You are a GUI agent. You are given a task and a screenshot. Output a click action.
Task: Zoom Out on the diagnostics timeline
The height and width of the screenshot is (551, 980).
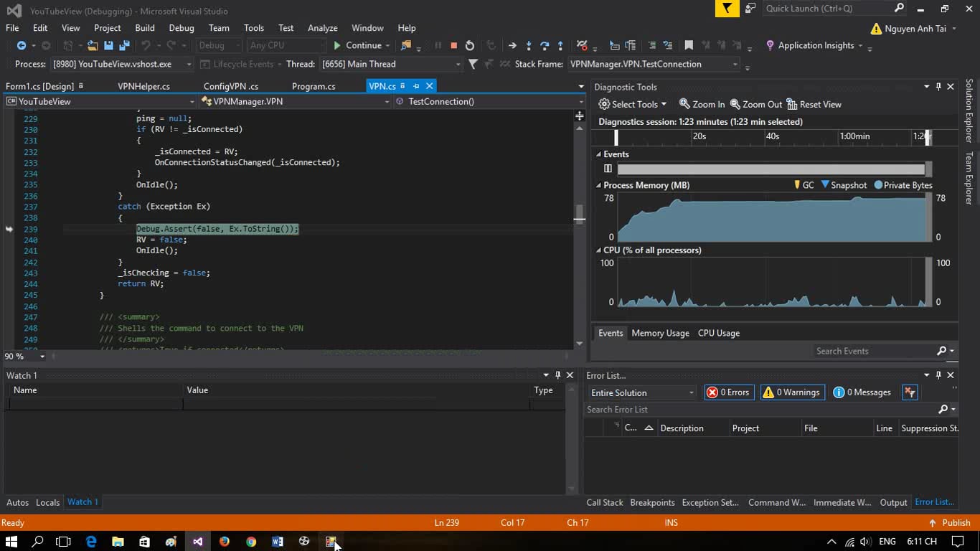coord(755,104)
